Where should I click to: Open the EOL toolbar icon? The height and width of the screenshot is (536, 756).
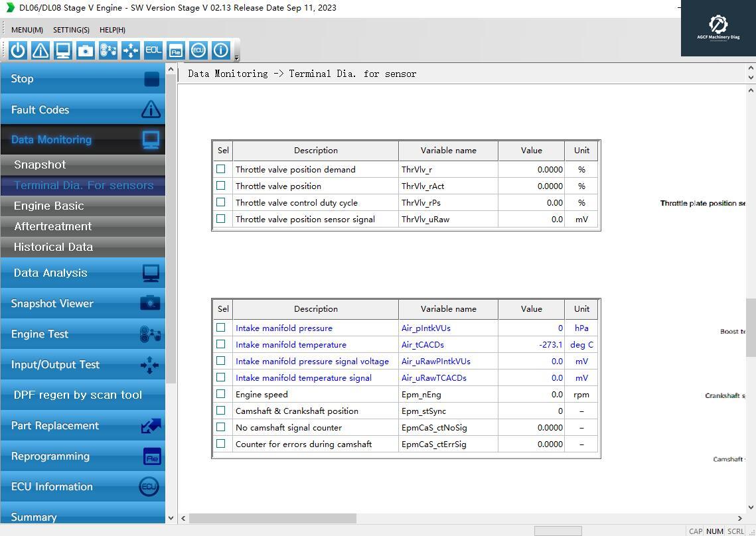tap(153, 50)
